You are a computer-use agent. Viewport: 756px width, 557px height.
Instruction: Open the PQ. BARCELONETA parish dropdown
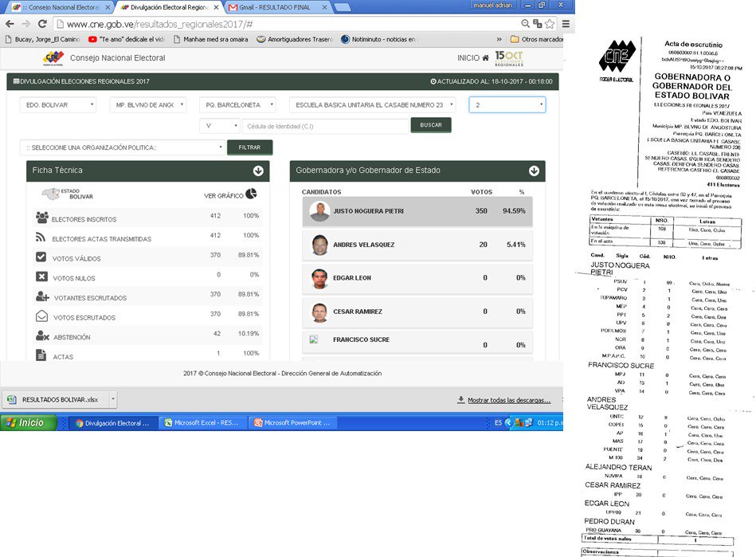[237, 104]
